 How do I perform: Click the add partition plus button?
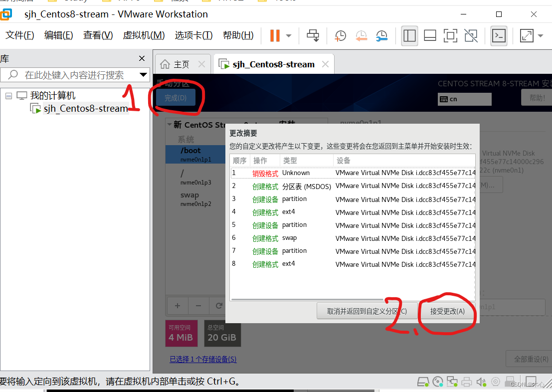pyautogui.click(x=178, y=306)
